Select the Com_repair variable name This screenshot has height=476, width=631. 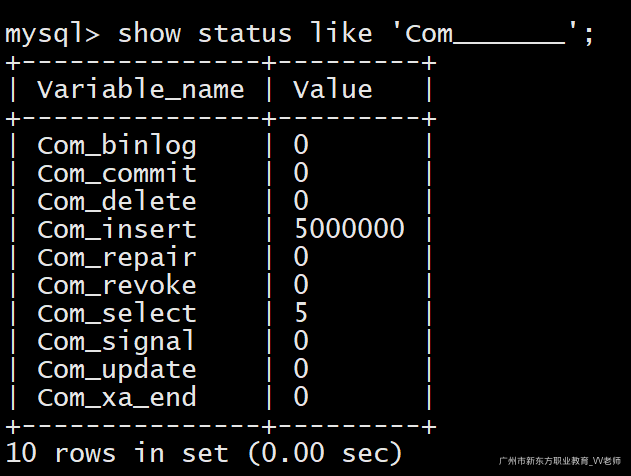(117, 258)
